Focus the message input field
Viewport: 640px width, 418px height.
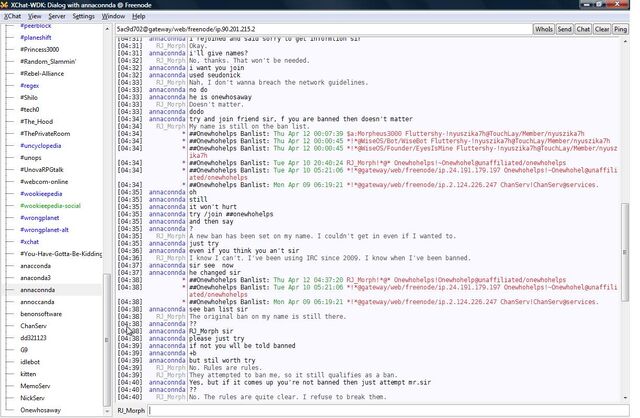click(x=388, y=410)
